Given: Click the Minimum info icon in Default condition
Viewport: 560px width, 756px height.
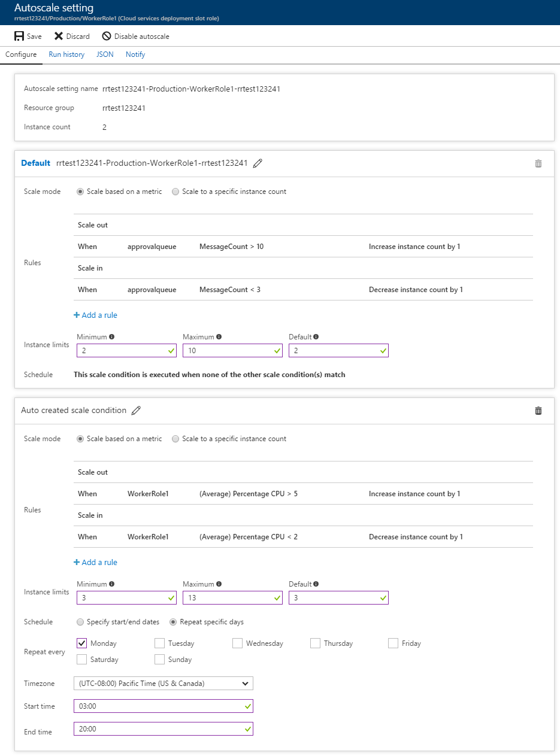Looking at the screenshot, I should pyautogui.click(x=112, y=337).
